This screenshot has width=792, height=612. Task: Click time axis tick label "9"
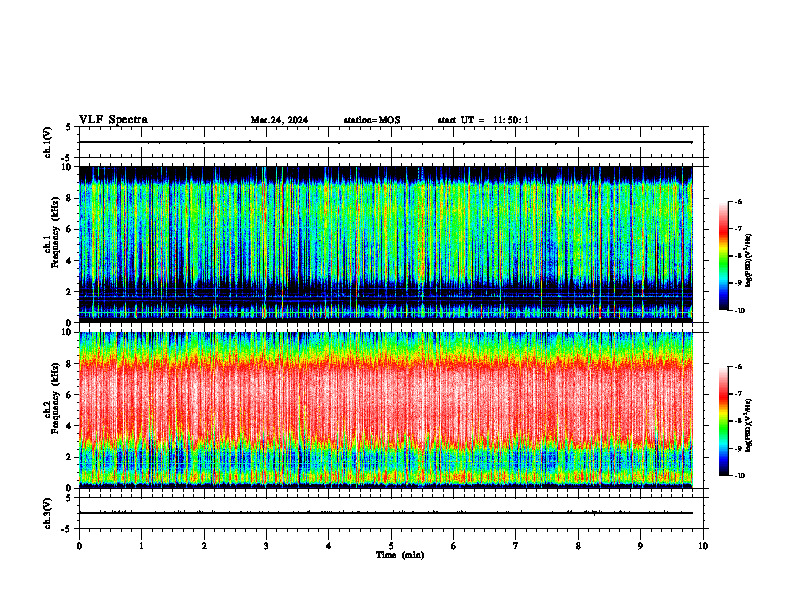tap(640, 546)
